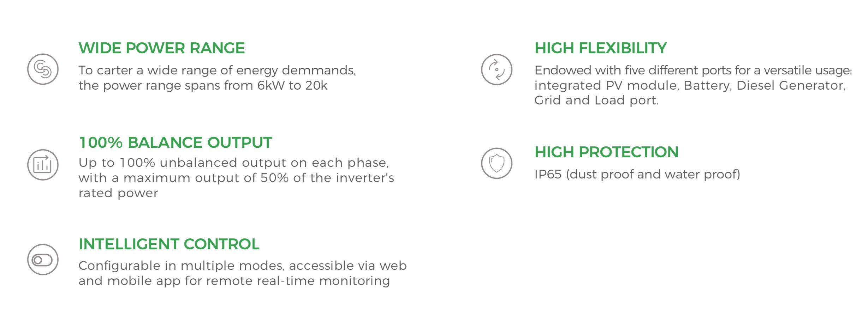The image size is (868, 316).
Task: Click the Wide Power Range linked-circles icon
Action: [43, 69]
